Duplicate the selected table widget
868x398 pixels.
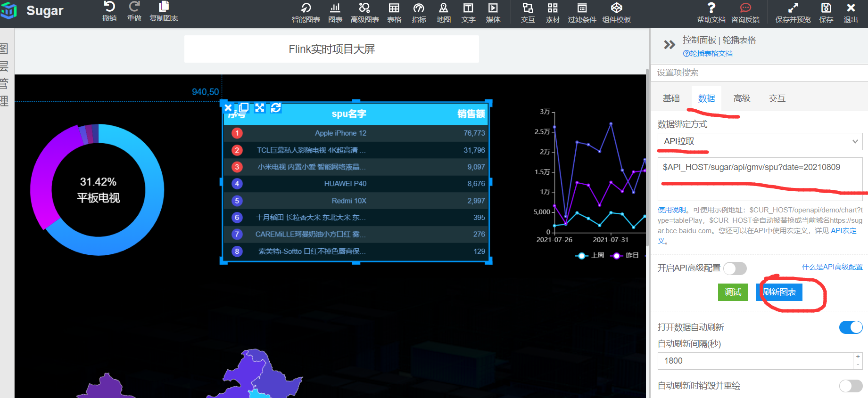[244, 108]
